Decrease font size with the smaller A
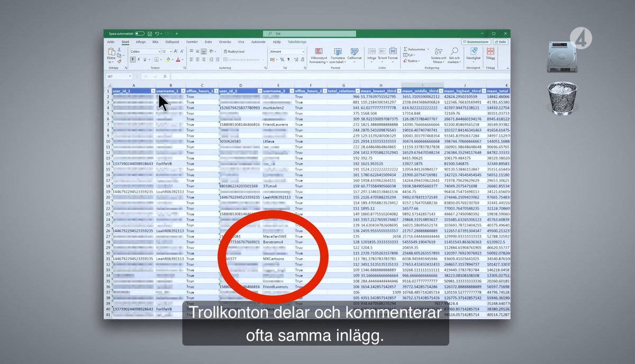This screenshot has width=635, height=364. (182, 51)
